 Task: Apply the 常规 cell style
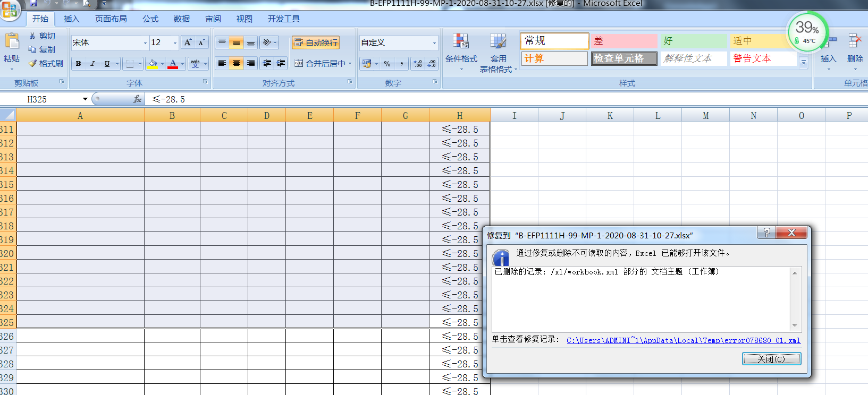pos(554,41)
